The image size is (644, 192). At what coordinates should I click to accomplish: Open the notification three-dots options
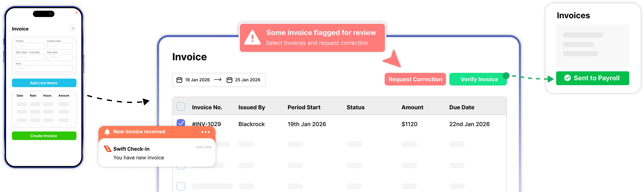(206, 132)
